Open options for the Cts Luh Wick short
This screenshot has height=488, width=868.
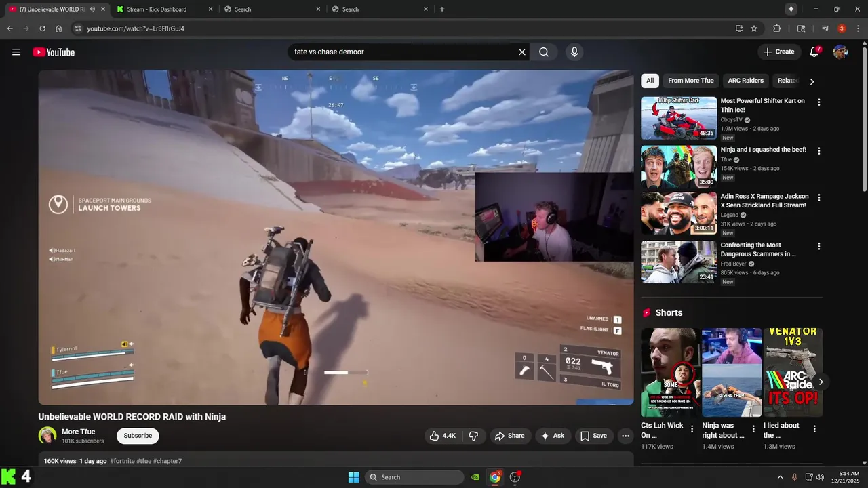point(692,429)
